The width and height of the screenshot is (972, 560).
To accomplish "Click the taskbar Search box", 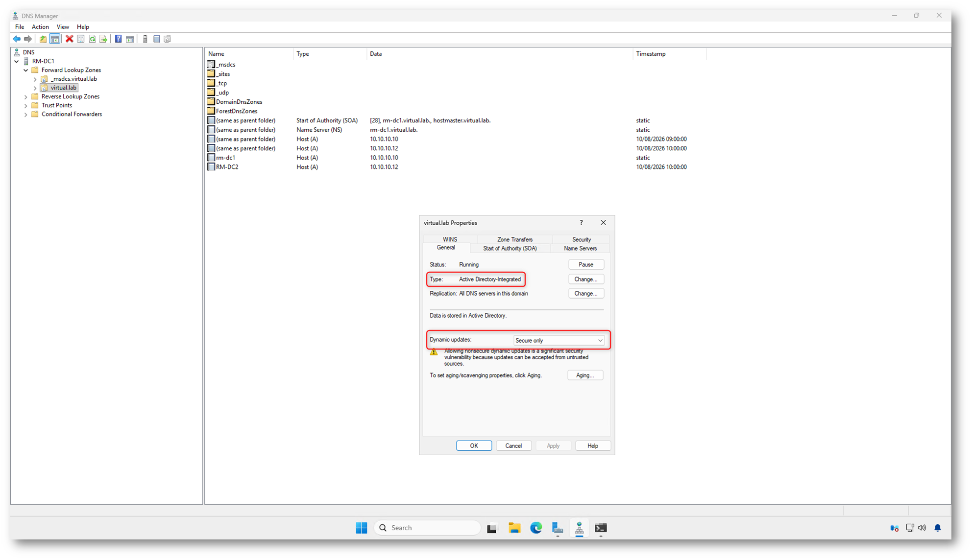I will pyautogui.click(x=427, y=528).
